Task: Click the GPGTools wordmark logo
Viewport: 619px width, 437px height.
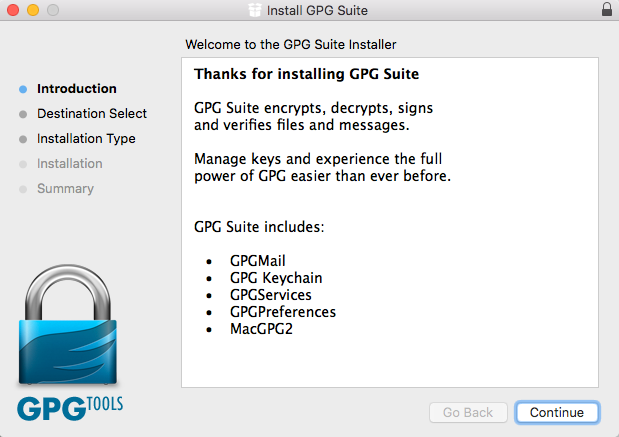Action: pos(70,408)
